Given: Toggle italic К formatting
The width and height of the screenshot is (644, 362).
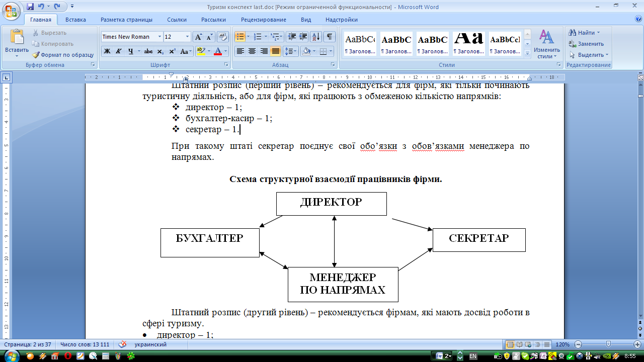Looking at the screenshot, I should pyautogui.click(x=119, y=51).
